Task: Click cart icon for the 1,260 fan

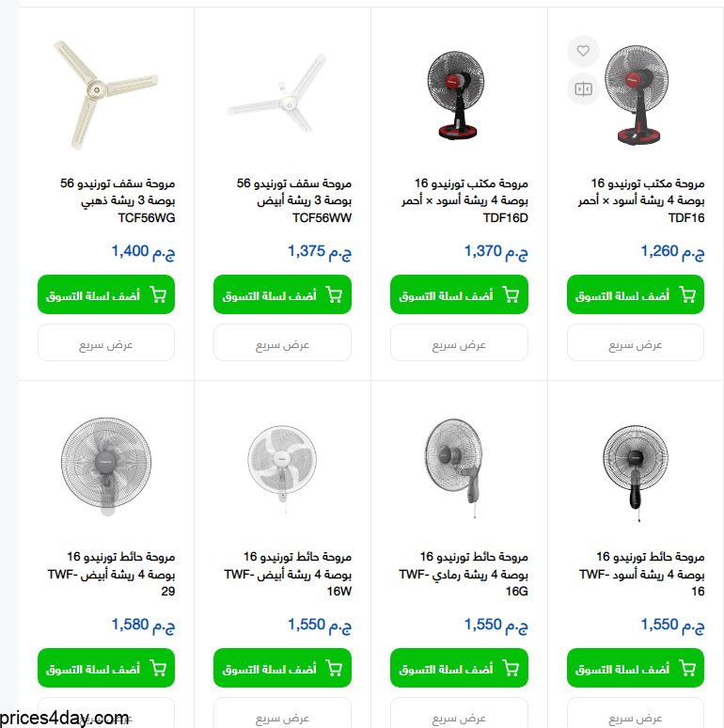Action: pos(687,294)
